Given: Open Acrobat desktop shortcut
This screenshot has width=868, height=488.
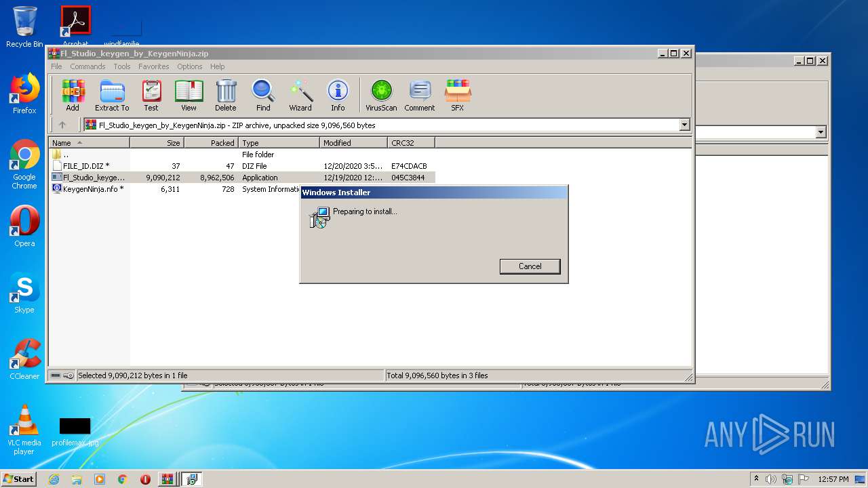Looking at the screenshot, I should pos(75,26).
